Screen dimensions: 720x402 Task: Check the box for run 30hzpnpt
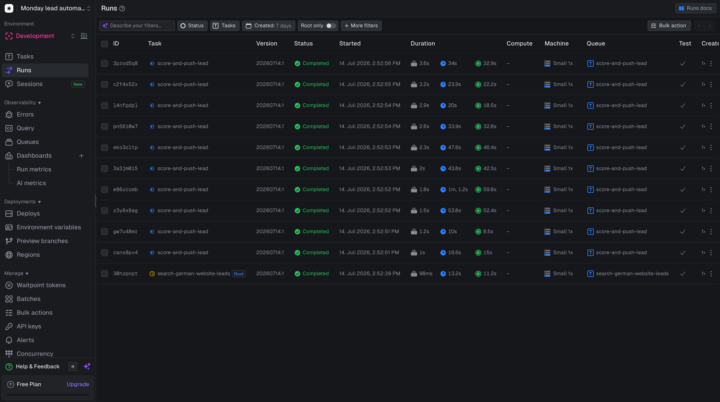(105, 274)
